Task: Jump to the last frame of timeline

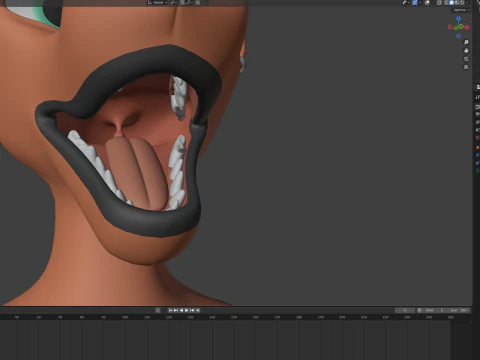Action: click(x=198, y=310)
